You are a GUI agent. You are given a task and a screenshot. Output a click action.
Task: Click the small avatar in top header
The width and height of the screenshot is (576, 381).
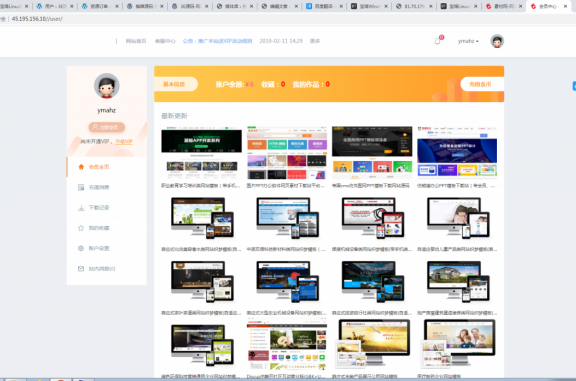497,41
